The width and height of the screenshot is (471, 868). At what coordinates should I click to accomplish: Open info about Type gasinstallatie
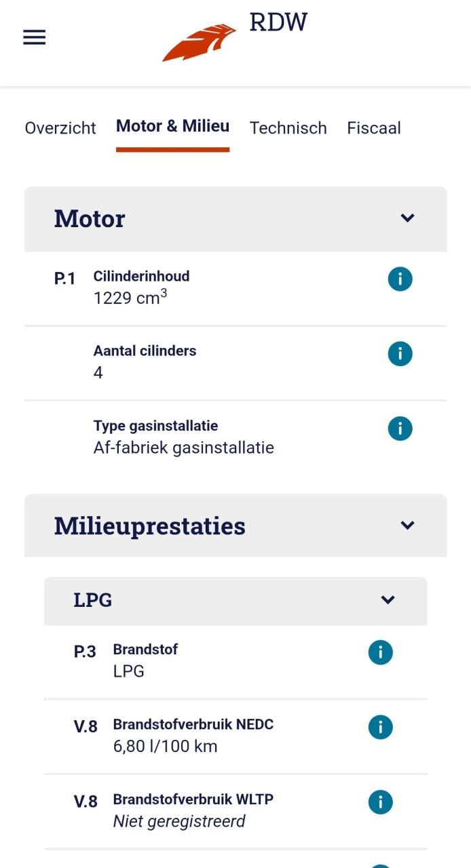(x=400, y=428)
